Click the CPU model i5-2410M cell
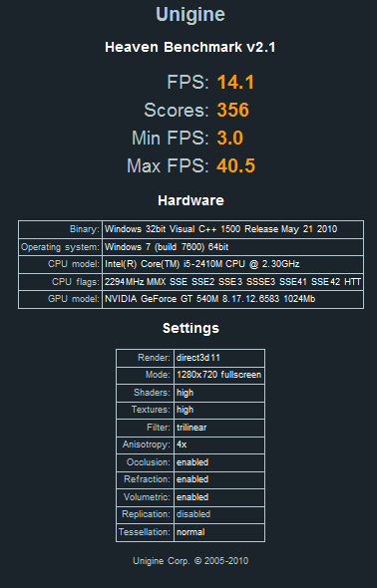Image resolution: width=377 pixels, height=588 pixels. [232, 264]
